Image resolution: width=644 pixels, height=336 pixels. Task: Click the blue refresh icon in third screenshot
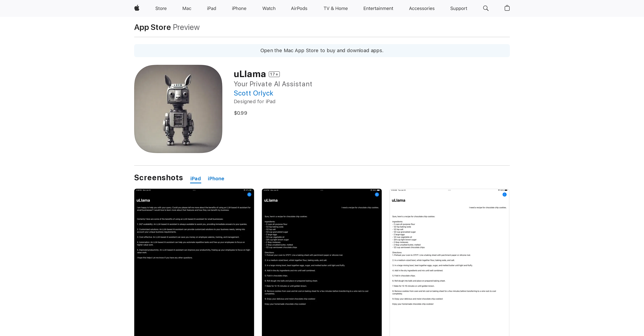[504, 194]
